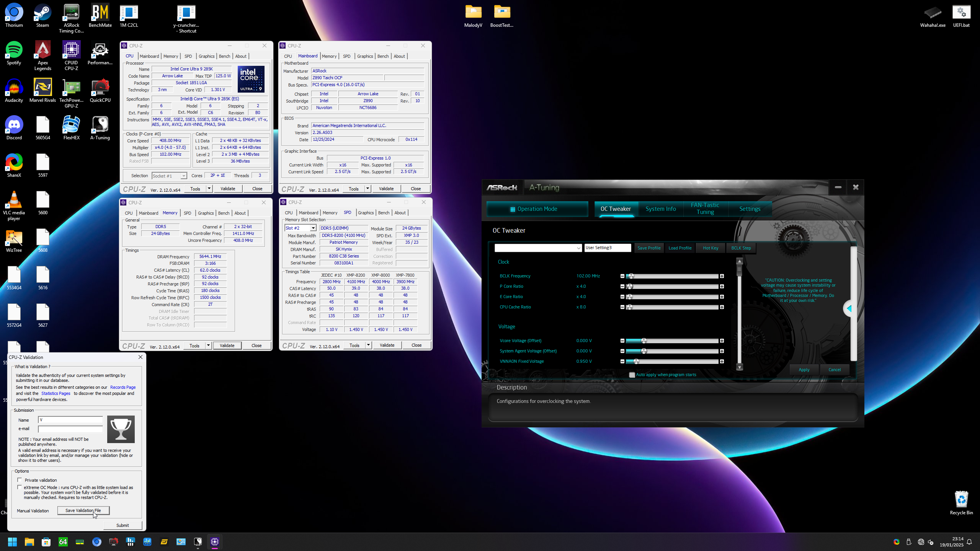Click Save Profile in A-Tuning

tap(649, 248)
